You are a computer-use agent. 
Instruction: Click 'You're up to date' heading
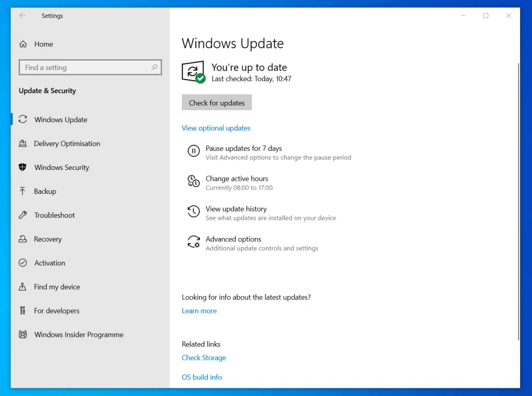[249, 67]
